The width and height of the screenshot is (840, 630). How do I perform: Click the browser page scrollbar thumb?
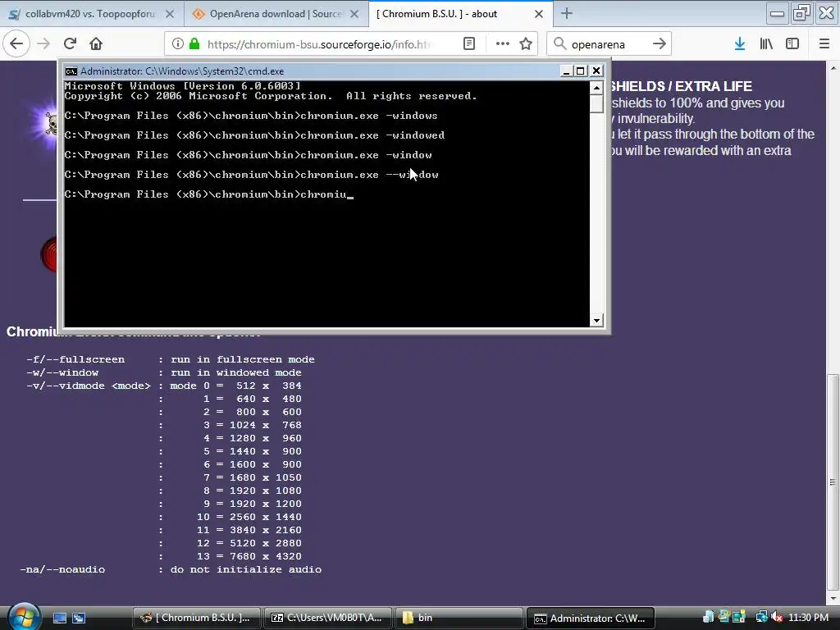click(833, 482)
